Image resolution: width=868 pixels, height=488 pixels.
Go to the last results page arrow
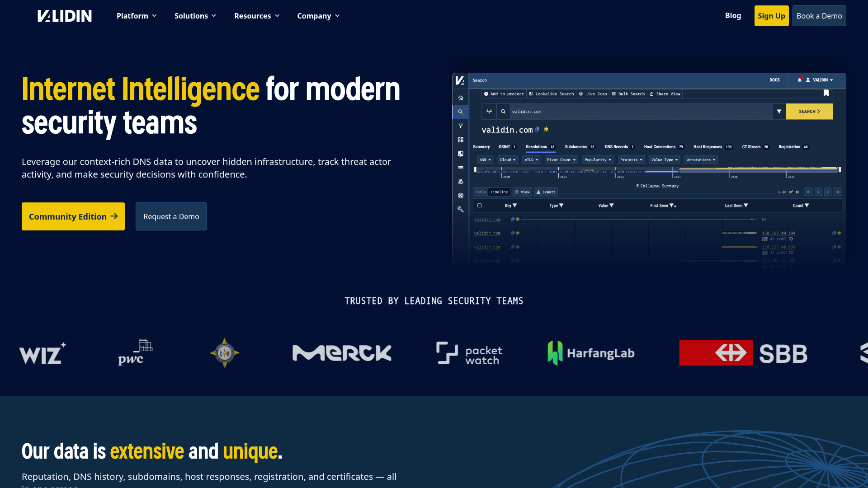838,192
